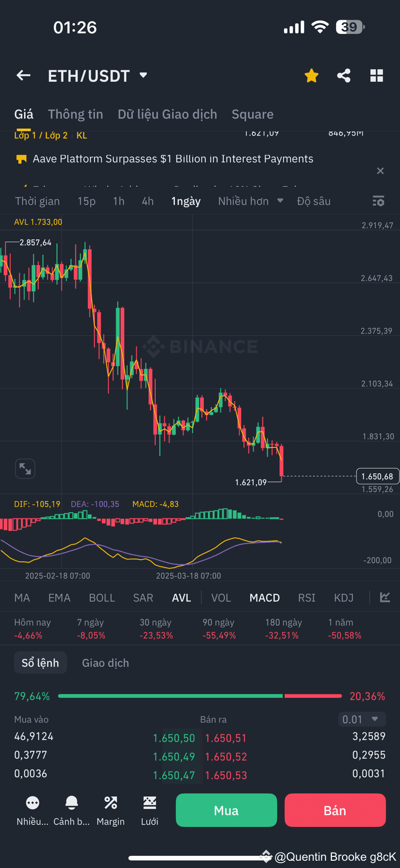Toggle EMA indicator
The image size is (400, 868).
tap(59, 598)
